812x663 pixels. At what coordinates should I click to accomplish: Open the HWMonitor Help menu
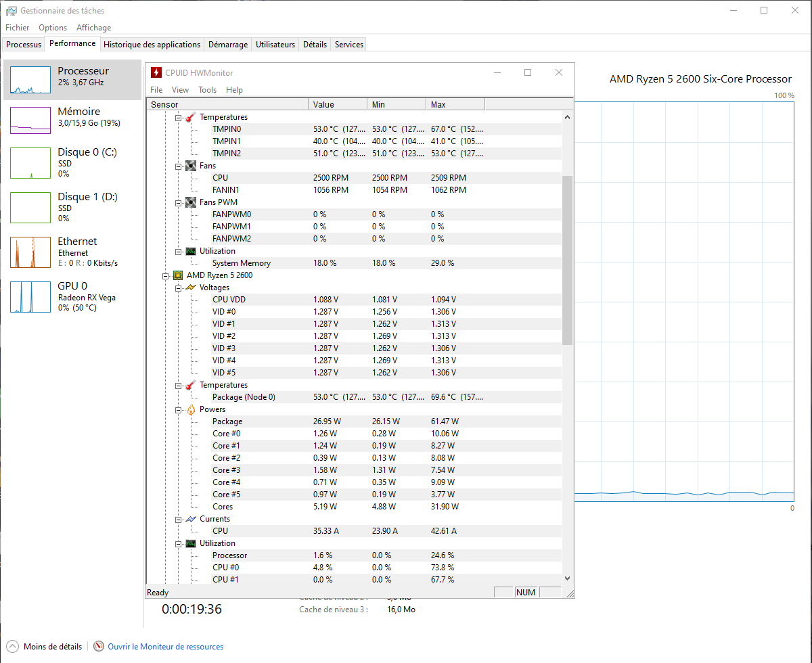(x=234, y=90)
